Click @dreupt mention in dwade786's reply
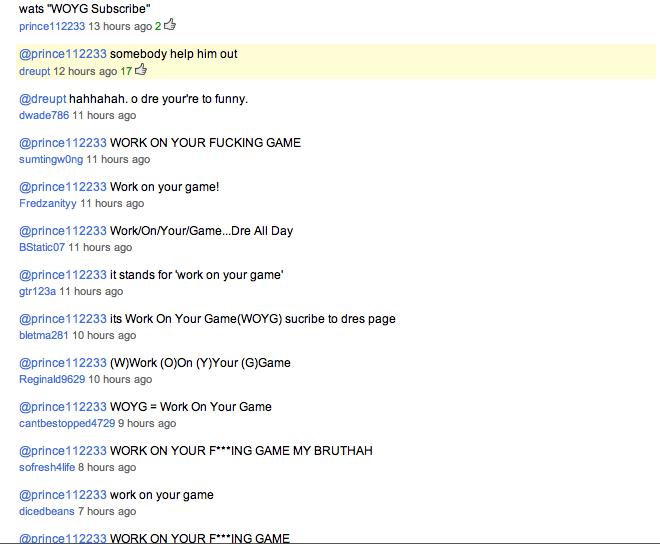This screenshot has width=660, height=544. (x=42, y=99)
